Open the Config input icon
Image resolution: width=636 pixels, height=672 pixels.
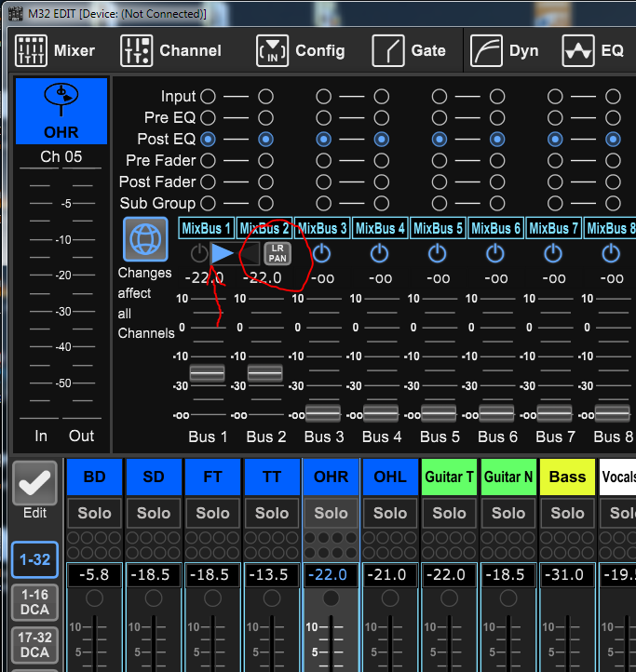pyautogui.click(x=272, y=50)
